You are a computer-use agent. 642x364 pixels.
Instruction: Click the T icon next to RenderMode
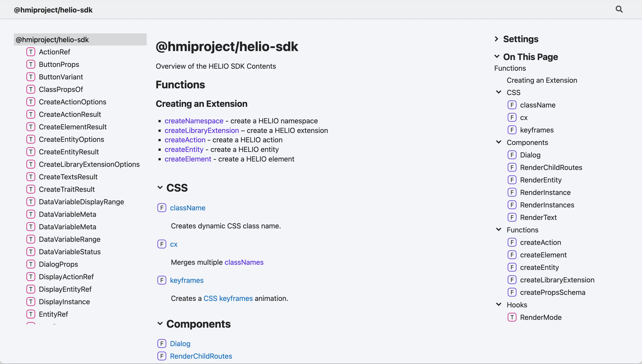(512, 317)
